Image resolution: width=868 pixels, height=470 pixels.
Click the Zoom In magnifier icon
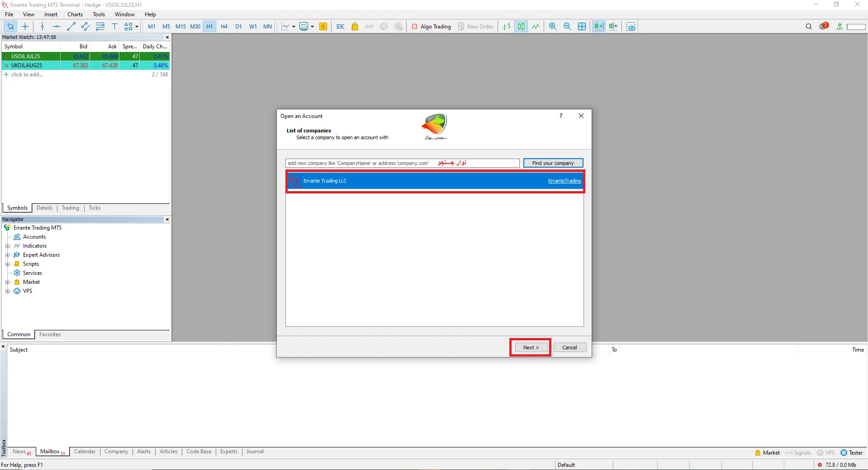tap(552, 27)
